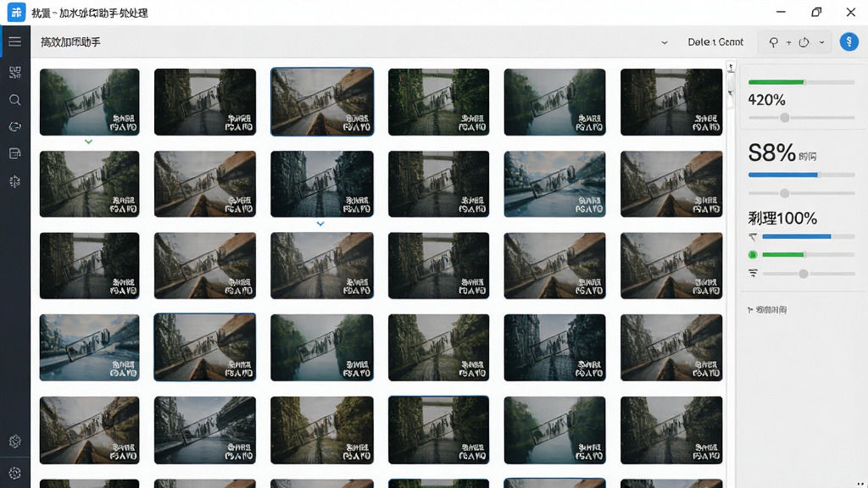The width and height of the screenshot is (868, 488).
Task: Click the magnifier search icon in sidebar
Action: pos(15,100)
